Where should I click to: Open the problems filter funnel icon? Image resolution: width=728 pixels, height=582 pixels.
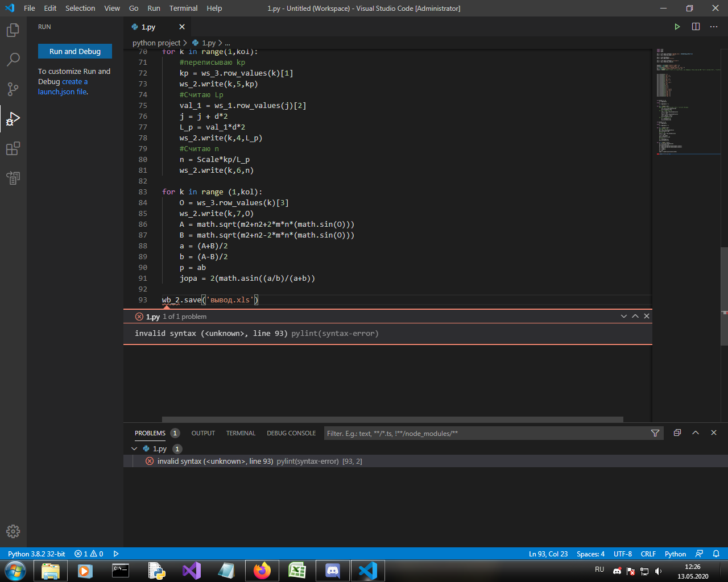pyautogui.click(x=655, y=433)
